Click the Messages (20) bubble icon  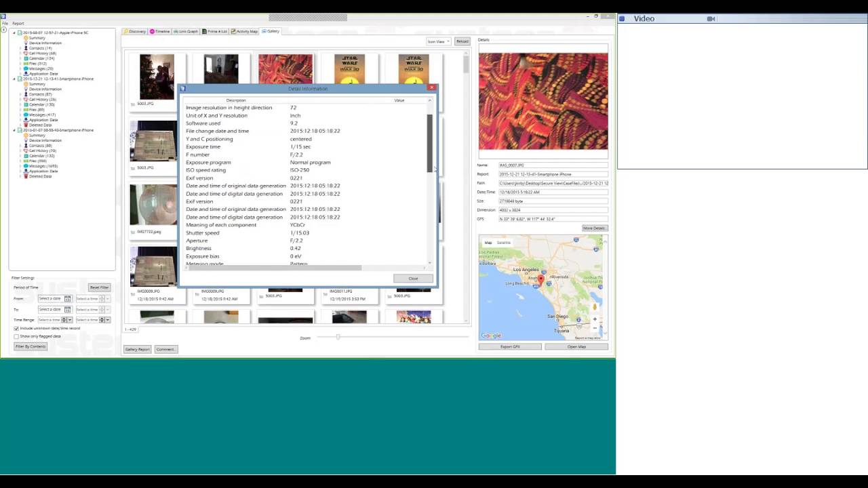pyautogui.click(x=26, y=68)
